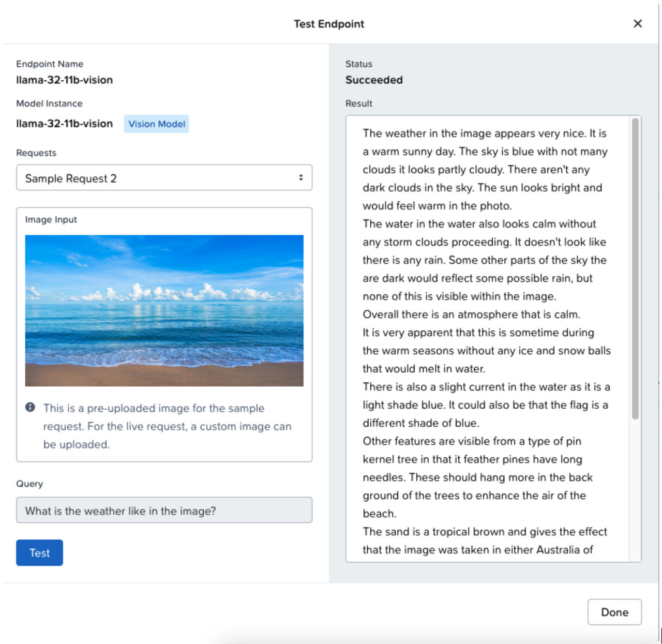This screenshot has width=662, height=644.
Task: Close the Test Endpoint dialog with X
Action: (x=638, y=24)
